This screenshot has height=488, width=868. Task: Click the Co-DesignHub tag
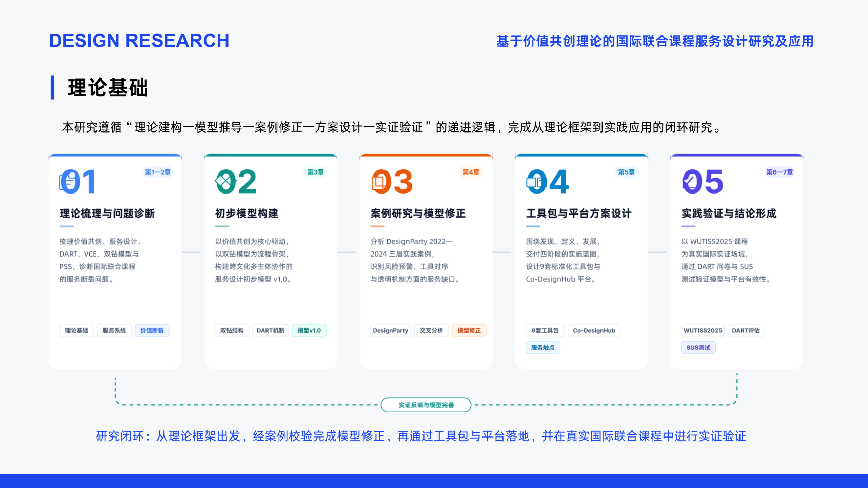(594, 330)
